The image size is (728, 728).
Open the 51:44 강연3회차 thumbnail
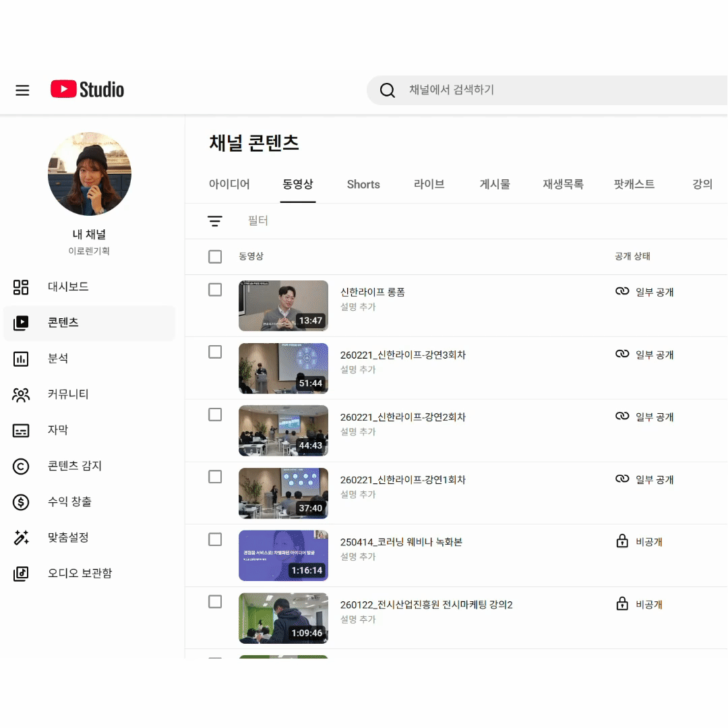pyautogui.click(x=283, y=368)
